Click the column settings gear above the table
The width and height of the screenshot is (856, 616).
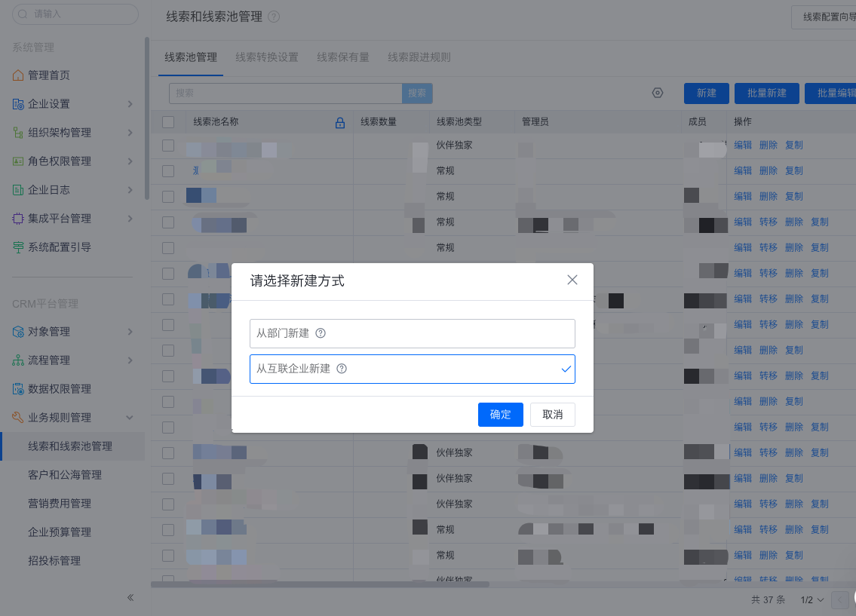[x=657, y=93]
